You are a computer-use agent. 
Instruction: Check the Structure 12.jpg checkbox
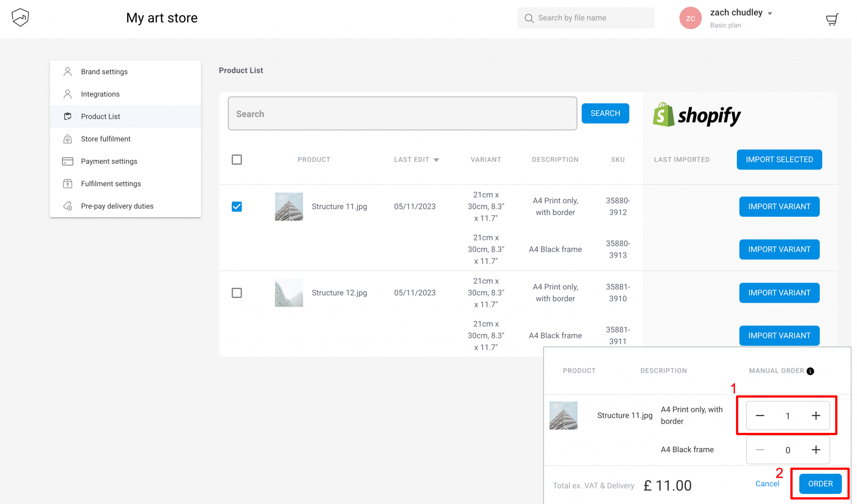click(237, 293)
